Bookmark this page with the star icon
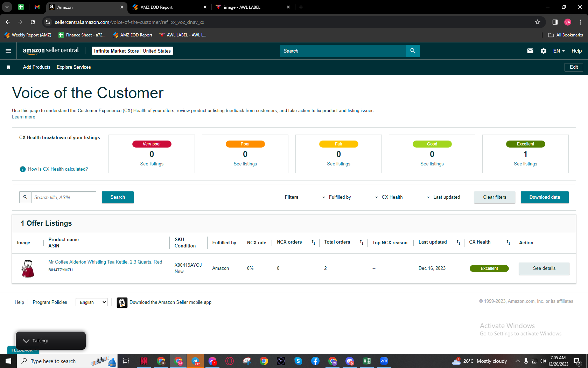Image resolution: width=588 pixels, height=368 pixels. [538, 22]
